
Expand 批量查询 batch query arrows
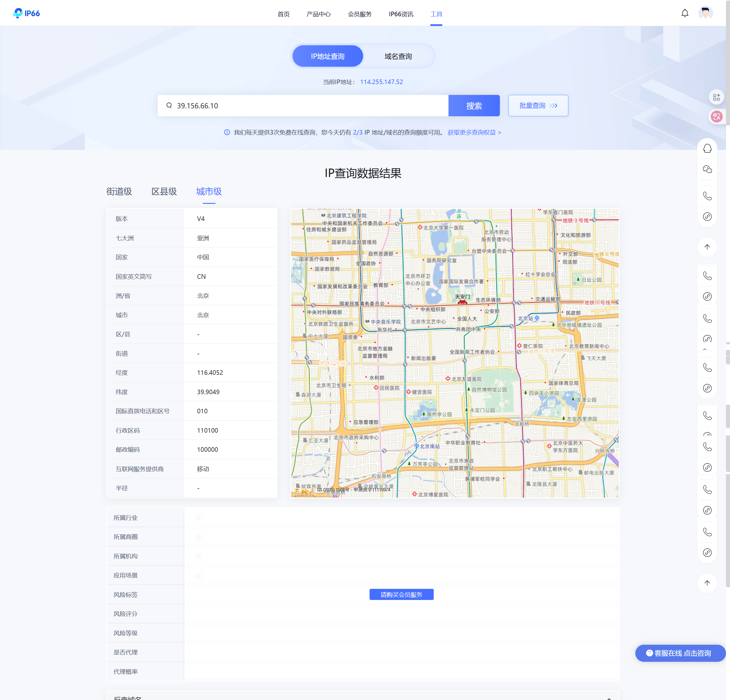[553, 106]
